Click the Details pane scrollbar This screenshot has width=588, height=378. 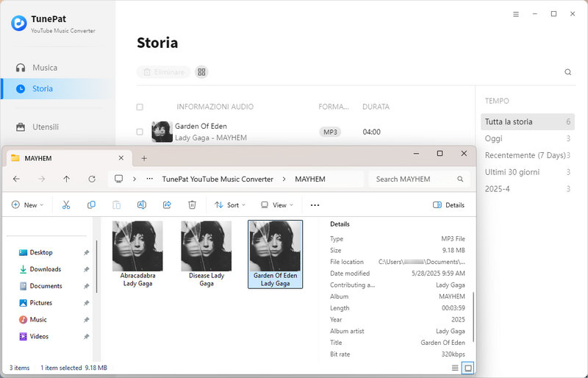pyautogui.click(x=473, y=317)
